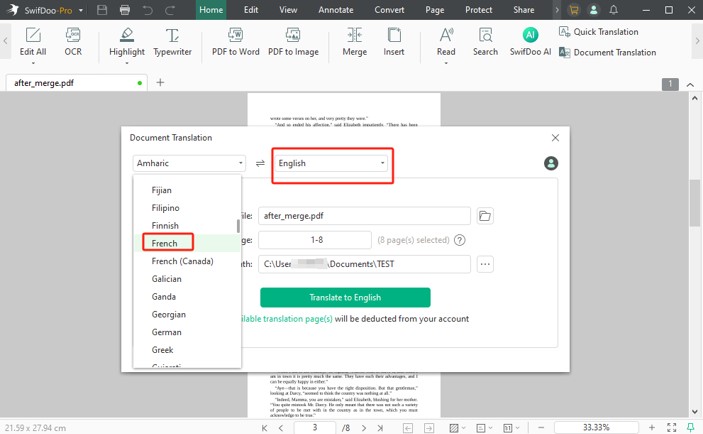Click Quick Translation
703x434 pixels.
coord(599,31)
